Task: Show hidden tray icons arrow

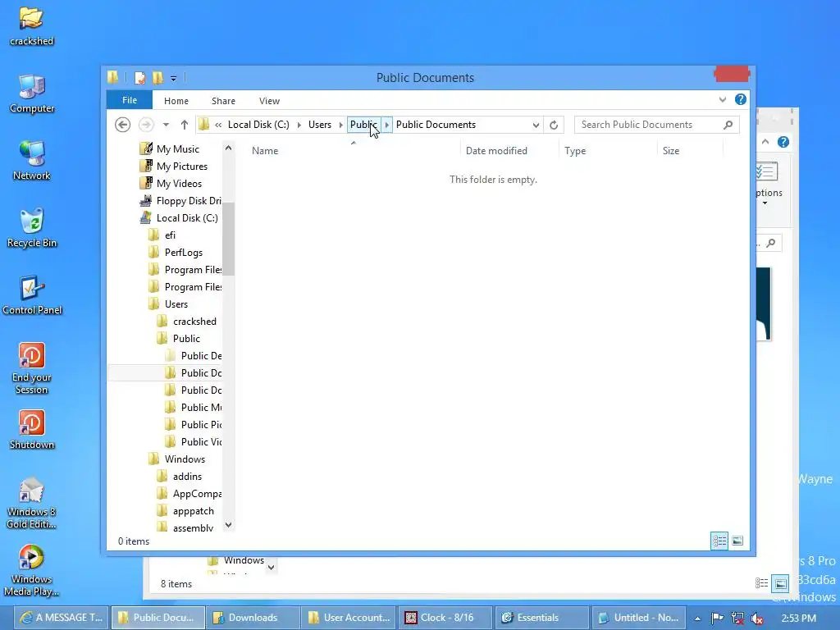Action: 697,619
